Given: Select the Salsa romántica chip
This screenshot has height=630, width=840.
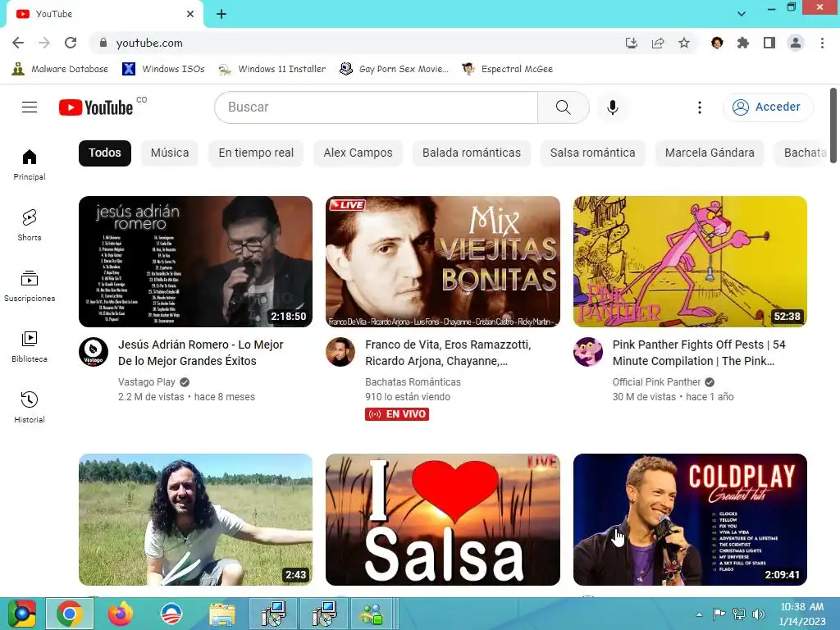Looking at the screenshot, I should coord(592,153).
